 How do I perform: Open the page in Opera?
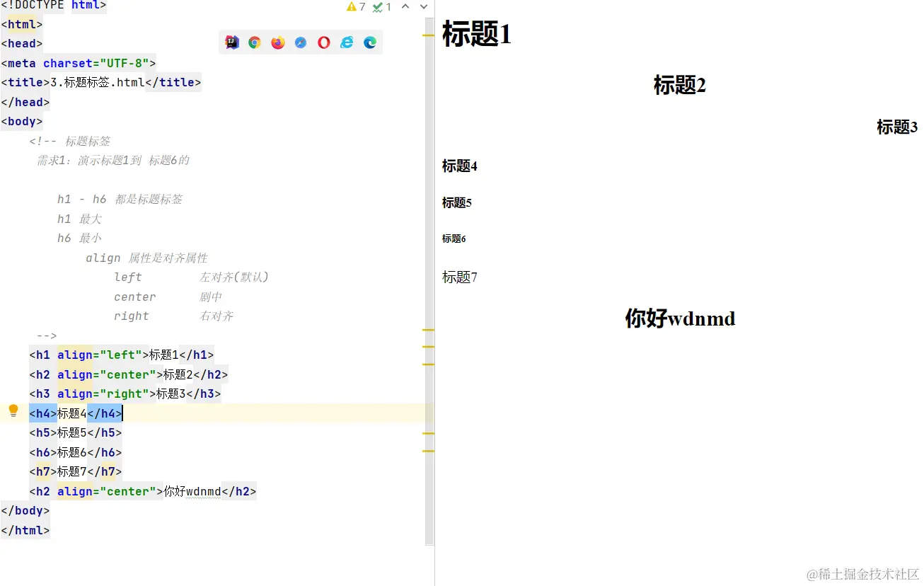tap(323, 42)
